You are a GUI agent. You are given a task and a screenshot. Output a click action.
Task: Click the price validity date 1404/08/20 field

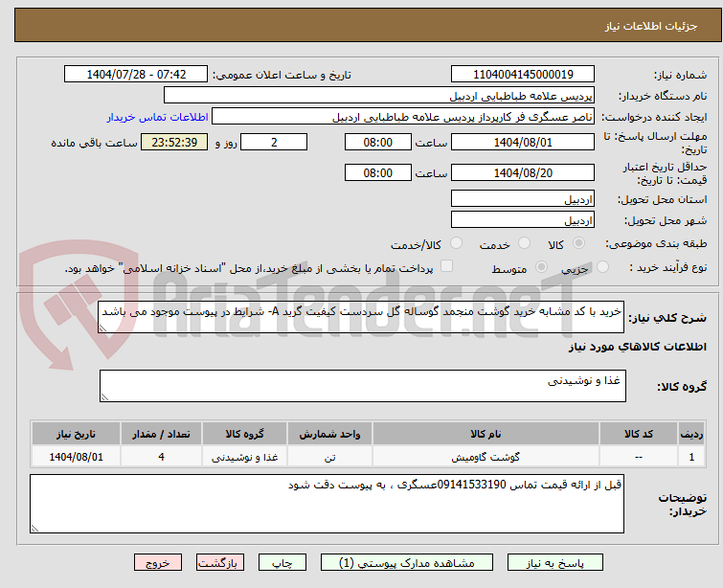[x=523, y=173]
